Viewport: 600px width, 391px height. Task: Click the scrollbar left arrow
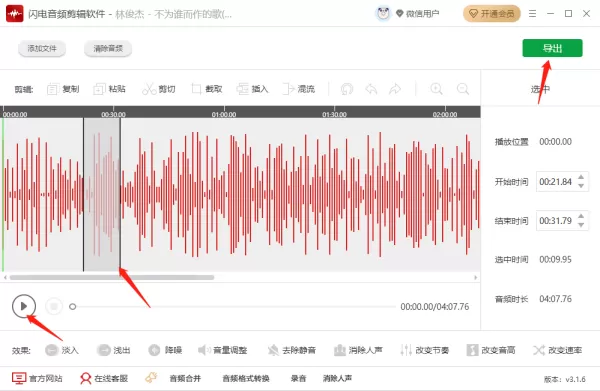click(x=5, y=277)
